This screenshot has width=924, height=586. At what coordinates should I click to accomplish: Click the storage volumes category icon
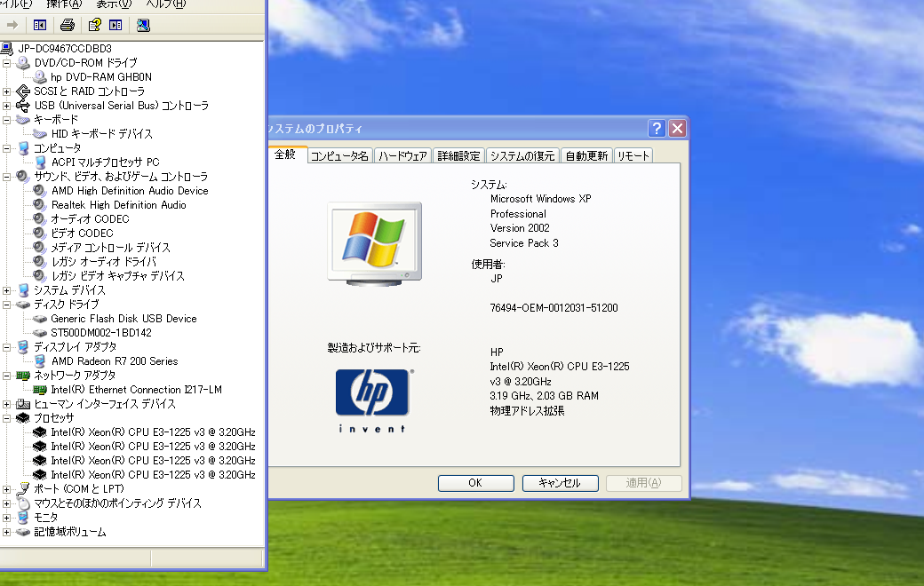click(23, 532)
